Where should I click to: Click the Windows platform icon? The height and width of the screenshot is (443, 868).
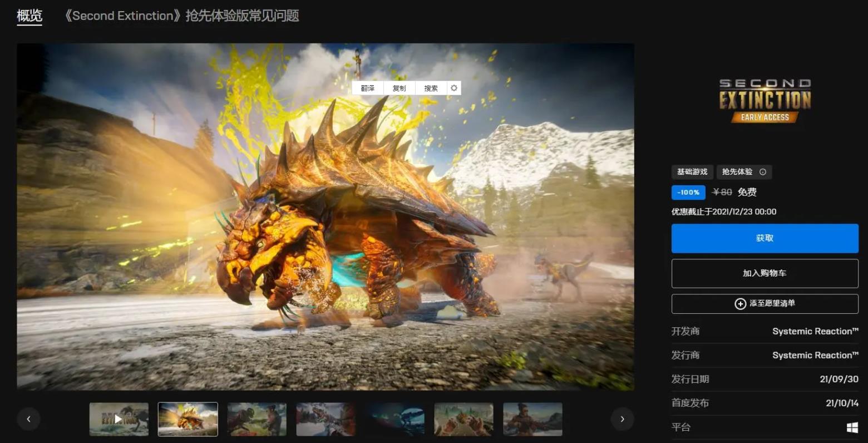852,427
